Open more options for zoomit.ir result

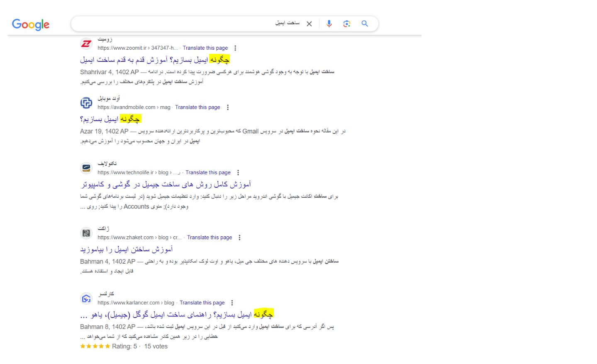coord(235,48)
